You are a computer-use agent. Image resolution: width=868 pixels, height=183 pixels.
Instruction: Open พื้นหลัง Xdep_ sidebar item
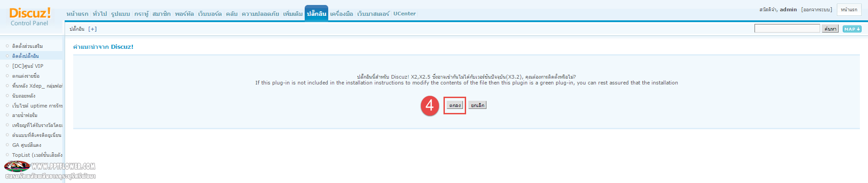click(37, 86)
